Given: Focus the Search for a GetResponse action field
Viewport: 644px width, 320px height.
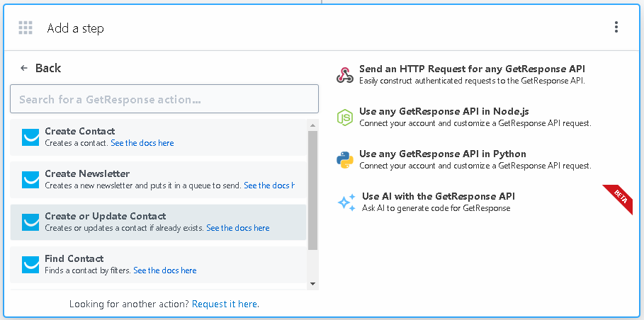Looking at the screenshot, I should tap(164, 99).
